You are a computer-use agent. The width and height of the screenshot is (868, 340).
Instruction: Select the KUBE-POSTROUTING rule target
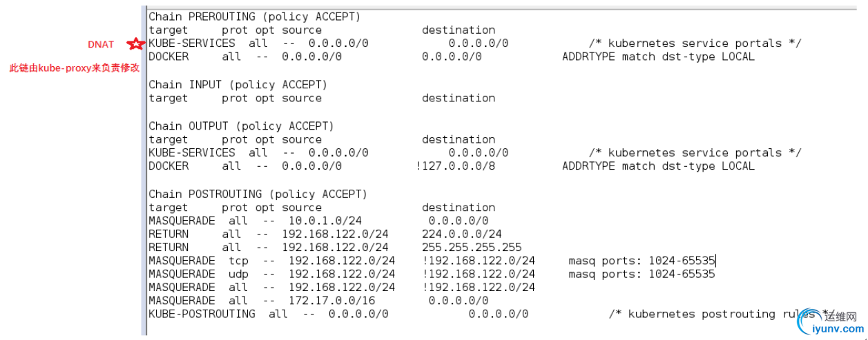coord(202,314)
